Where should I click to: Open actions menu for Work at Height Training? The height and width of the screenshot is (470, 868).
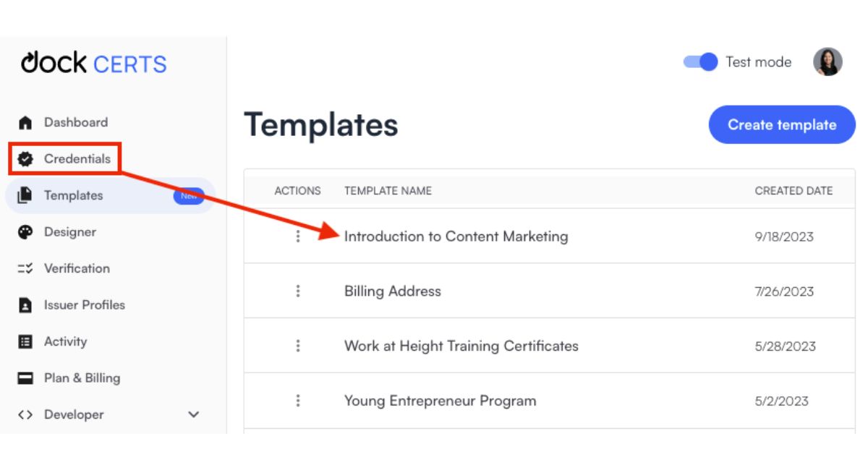297,346
